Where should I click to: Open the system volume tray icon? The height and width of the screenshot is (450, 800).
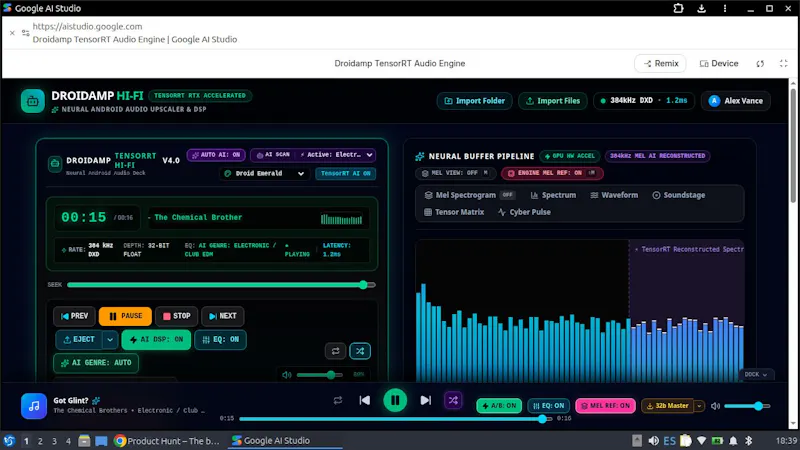pyautogui.click(x=653, y=441)
